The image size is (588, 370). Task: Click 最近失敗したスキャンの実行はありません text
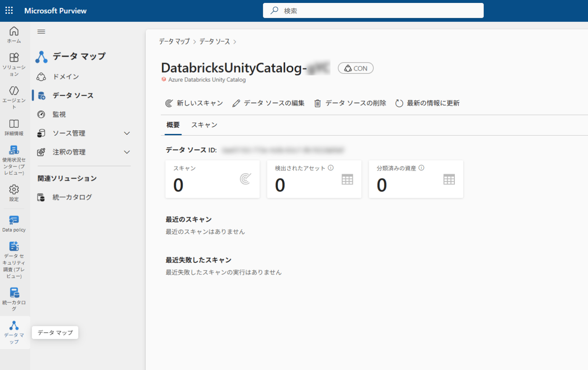pyautogui.click(x=223, y=272)
